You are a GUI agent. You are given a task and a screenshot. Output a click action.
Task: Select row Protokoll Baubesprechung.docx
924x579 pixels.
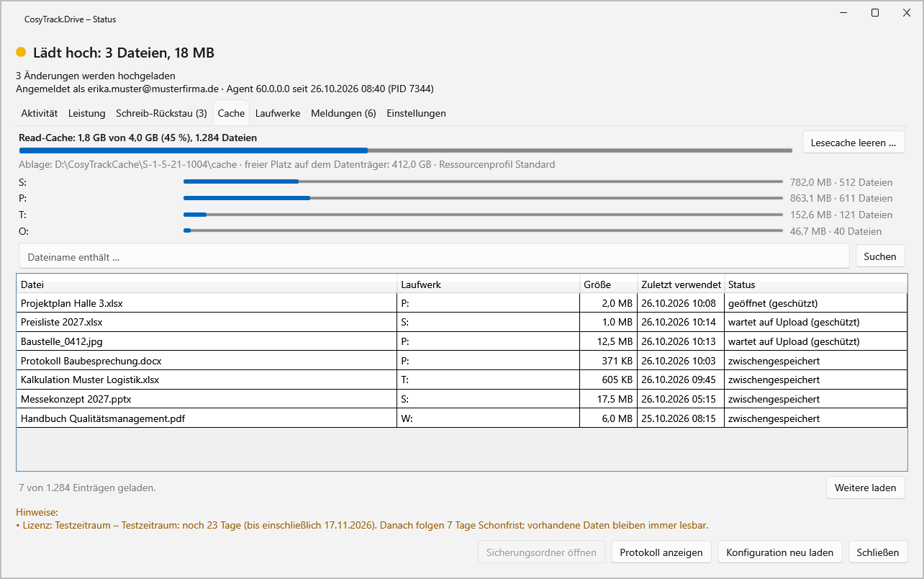pyautogui.click(x=462, y=360)
